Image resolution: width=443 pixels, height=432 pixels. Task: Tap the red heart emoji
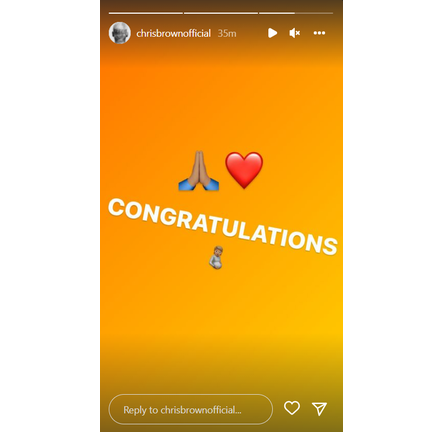pyautogui.click(x=244, y=170)
